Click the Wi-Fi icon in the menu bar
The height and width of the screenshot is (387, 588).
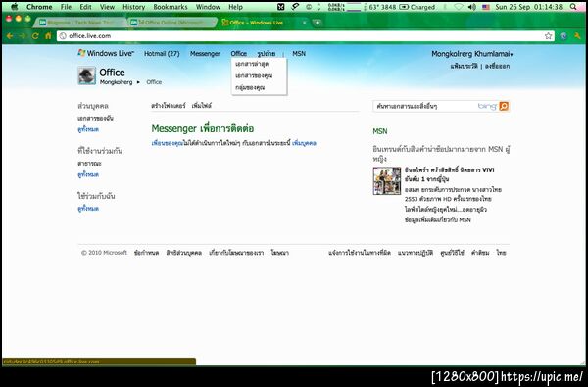click(x=459, y=7)
